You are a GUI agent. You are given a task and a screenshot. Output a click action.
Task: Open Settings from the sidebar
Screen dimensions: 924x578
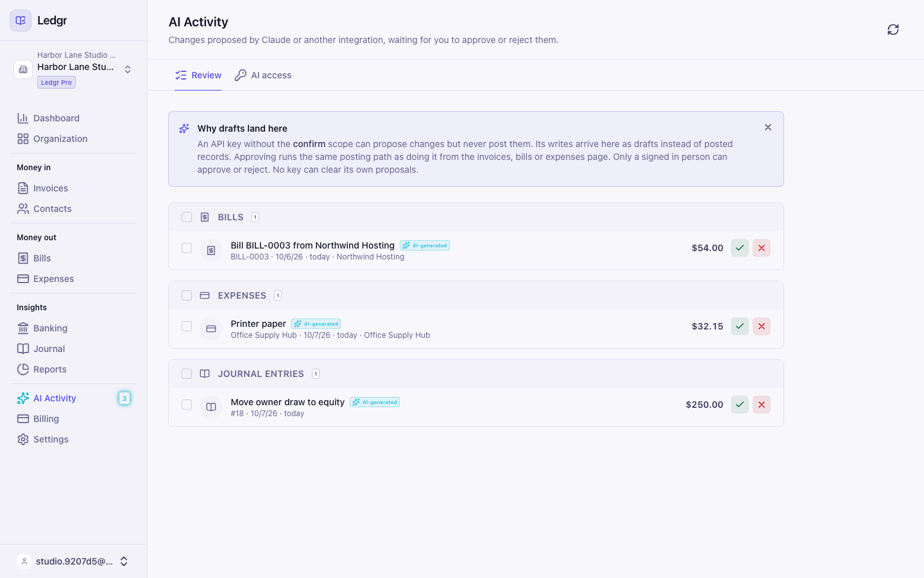tap(73, 439)
